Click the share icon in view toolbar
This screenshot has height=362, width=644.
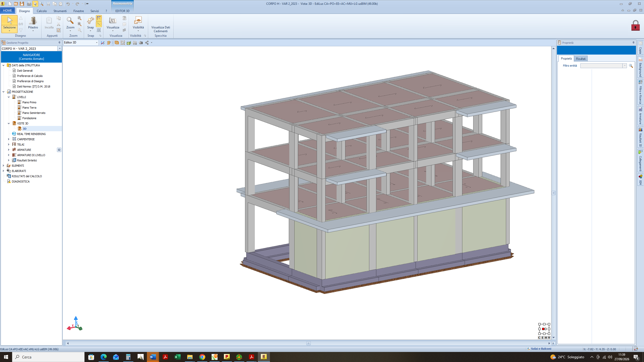(x=147, y=43)
